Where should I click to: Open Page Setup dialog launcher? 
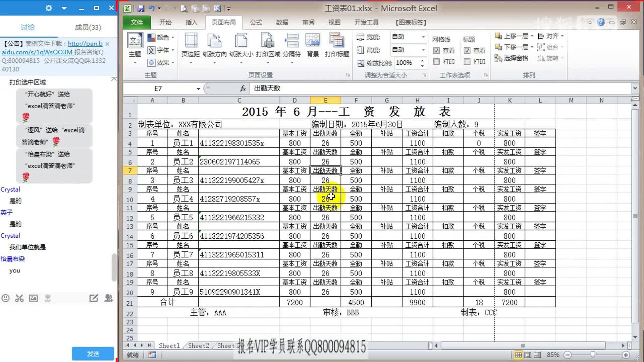pos(348,75)
